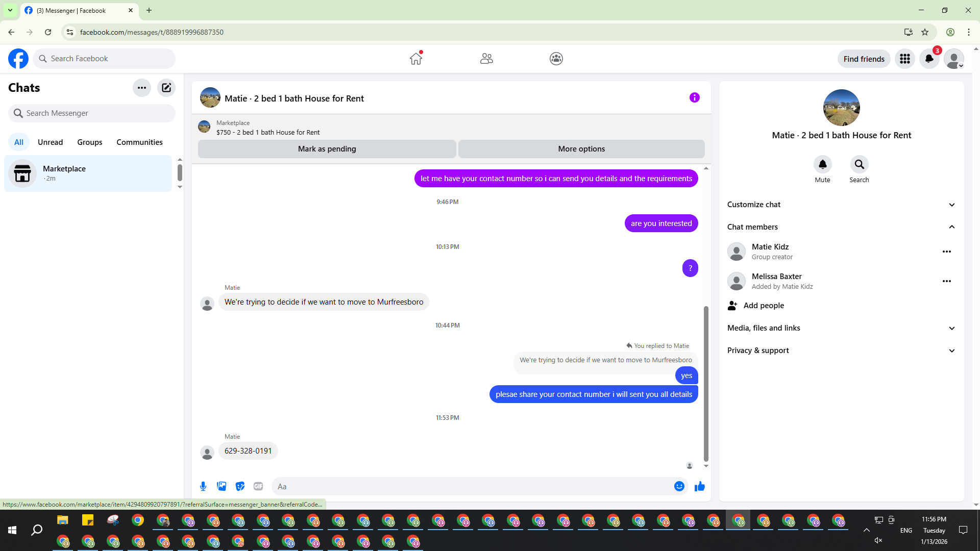Expand the Customize chat section
Viewport: 980px width, 551px height.
click(841, 205)
